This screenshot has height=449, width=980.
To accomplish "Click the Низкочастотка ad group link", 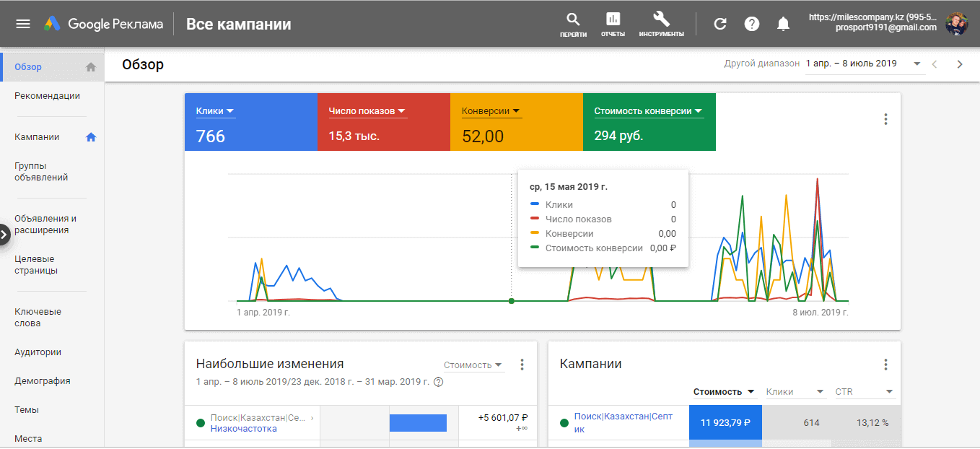I will (243, 429).
